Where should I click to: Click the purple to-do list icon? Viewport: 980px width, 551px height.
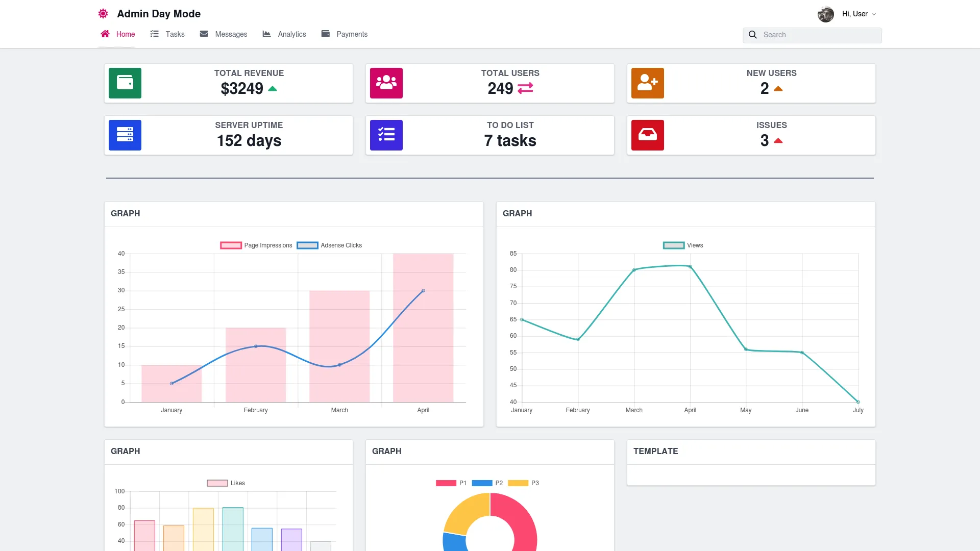[386, 135]
